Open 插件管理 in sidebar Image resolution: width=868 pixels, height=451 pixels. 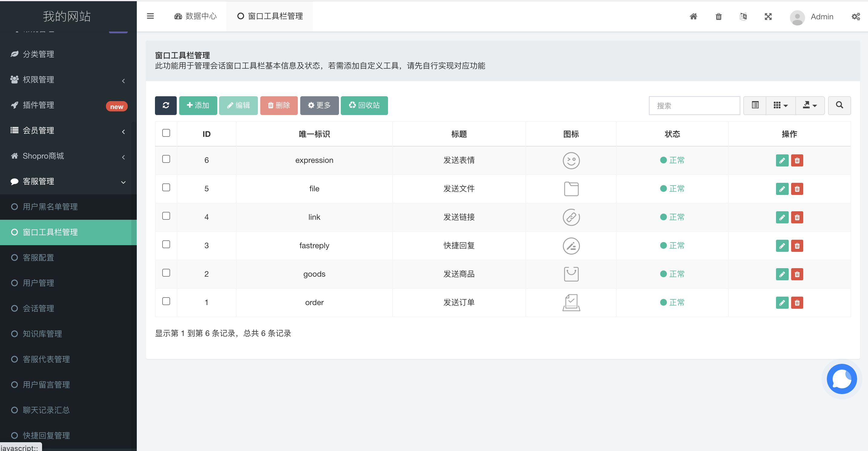click(x=68, y=105)
